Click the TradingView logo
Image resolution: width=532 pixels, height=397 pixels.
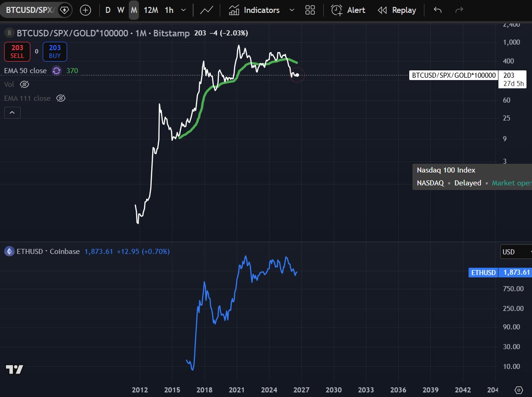point(15,369)
